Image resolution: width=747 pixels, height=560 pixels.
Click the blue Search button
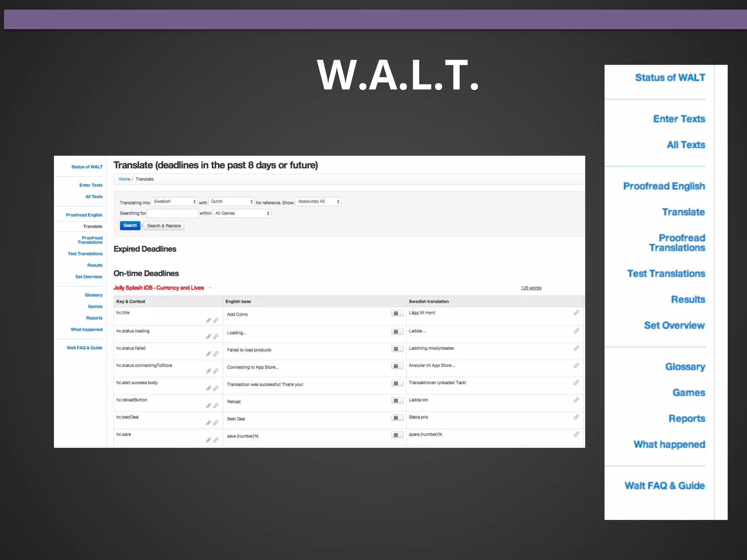coord(130,226)
